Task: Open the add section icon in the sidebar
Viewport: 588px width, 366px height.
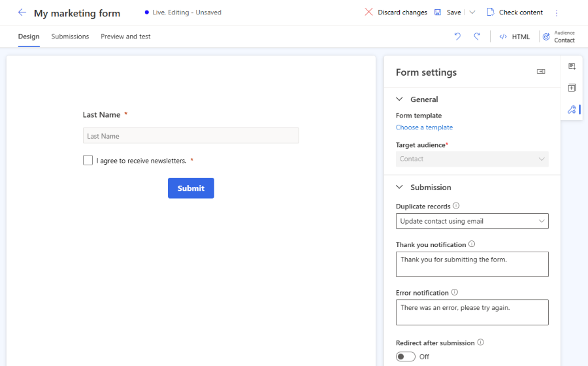Action: (572, 88)
